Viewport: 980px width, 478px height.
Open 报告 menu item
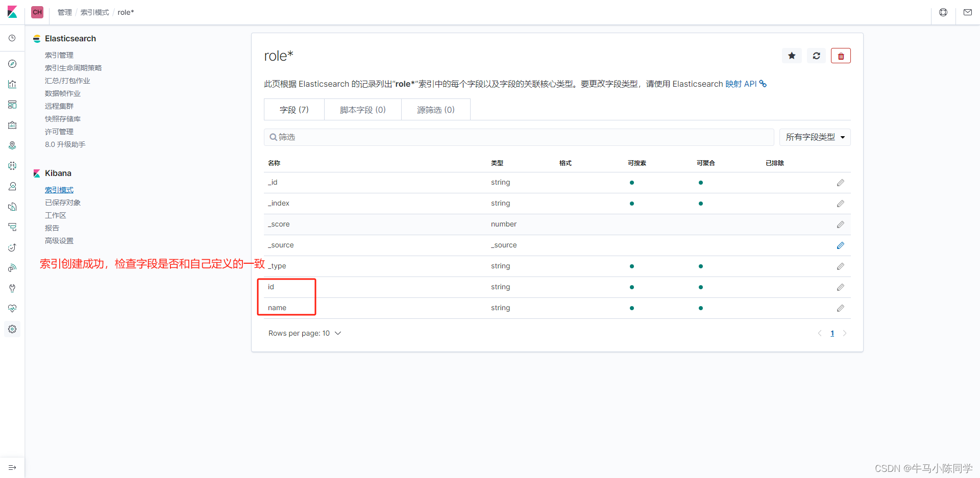pyautogui.click(x=52, y=228)
